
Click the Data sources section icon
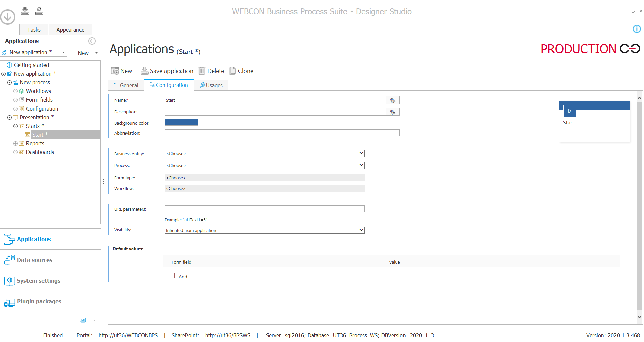(x=9, y=260)
